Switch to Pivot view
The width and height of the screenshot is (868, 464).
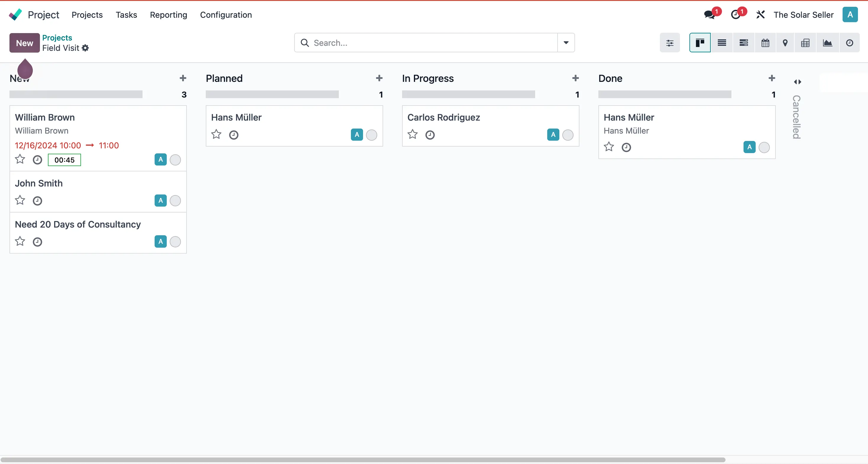pos(805,43)
